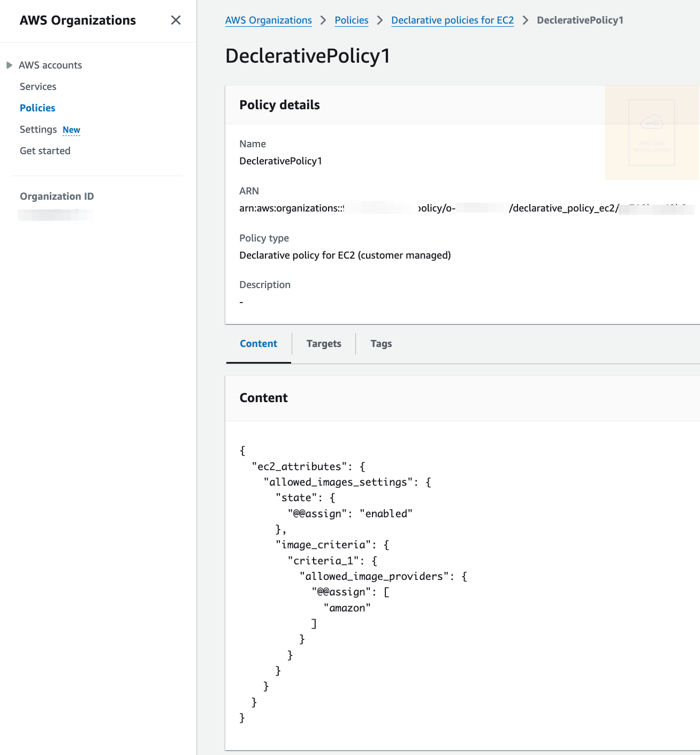Go to AWS Organizations breadcrumb link

tap(268, 20)
